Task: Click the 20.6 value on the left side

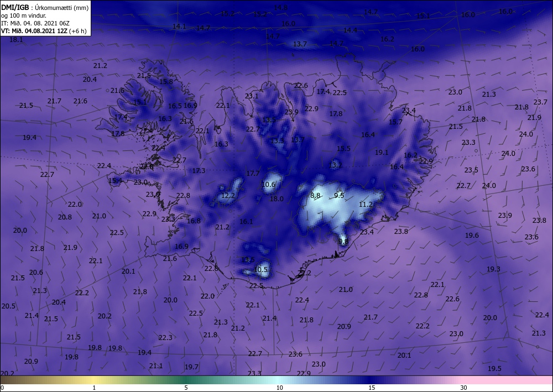Action: point(36,273)
